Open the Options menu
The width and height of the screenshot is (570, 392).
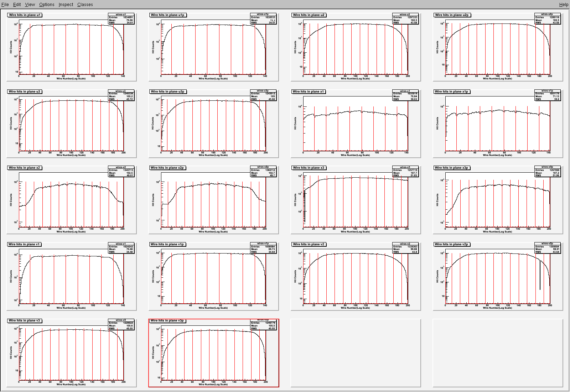pyautogui.click(x=47, y=4)
